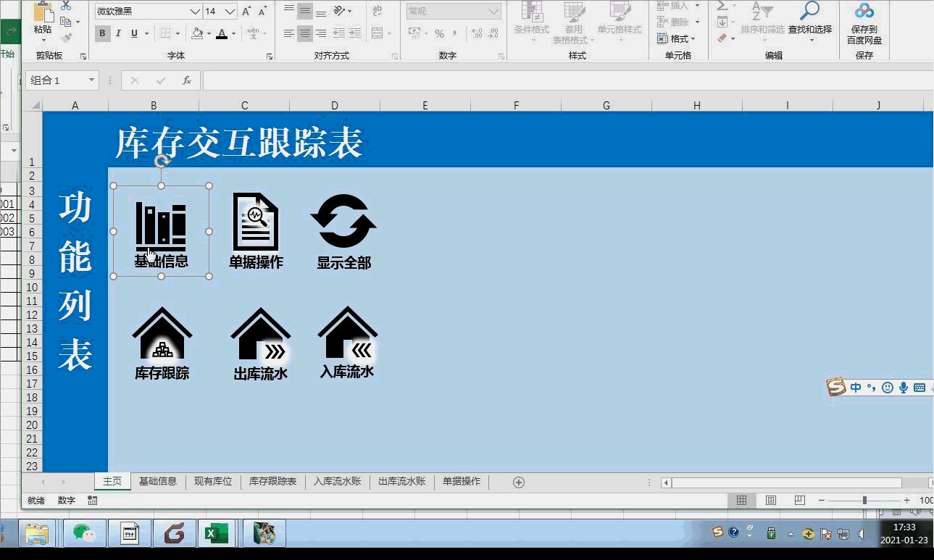Screen dimensions: 934x560
Task: Click inside the Name Box showing 组合1
Action: click(x=54, y=80)
